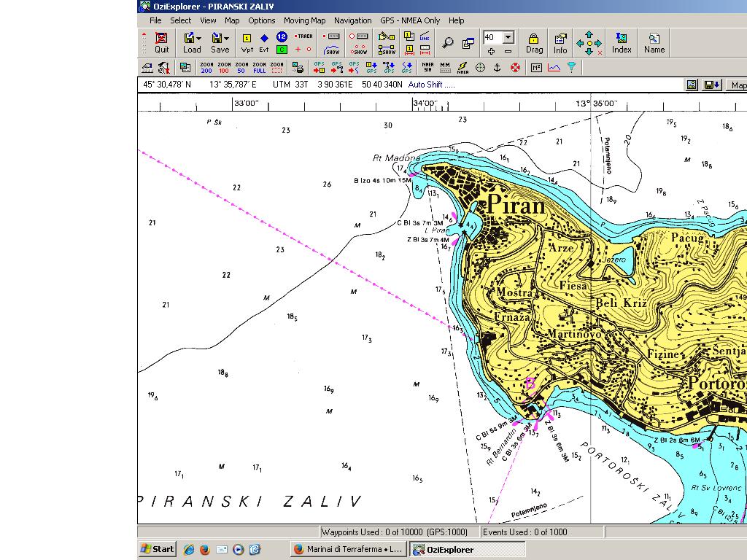The image size is (747, 560).
Task: Click the ZOOM 50 button
Action: pos(241,68)
